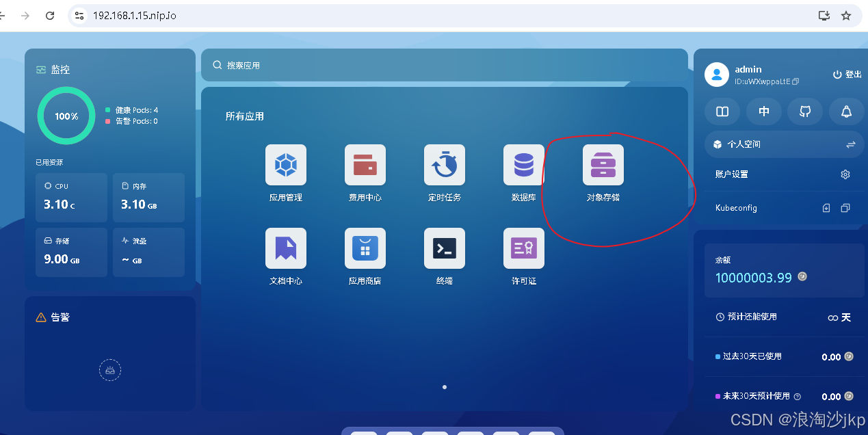Open the 数据库 app icon
The image size is (868, 435).
tap(524, 165)
